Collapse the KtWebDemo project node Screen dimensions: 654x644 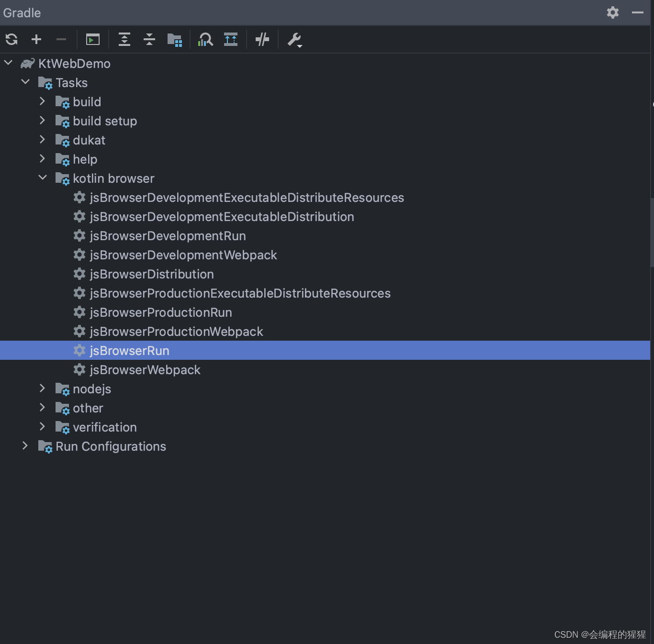coord(8,63)
